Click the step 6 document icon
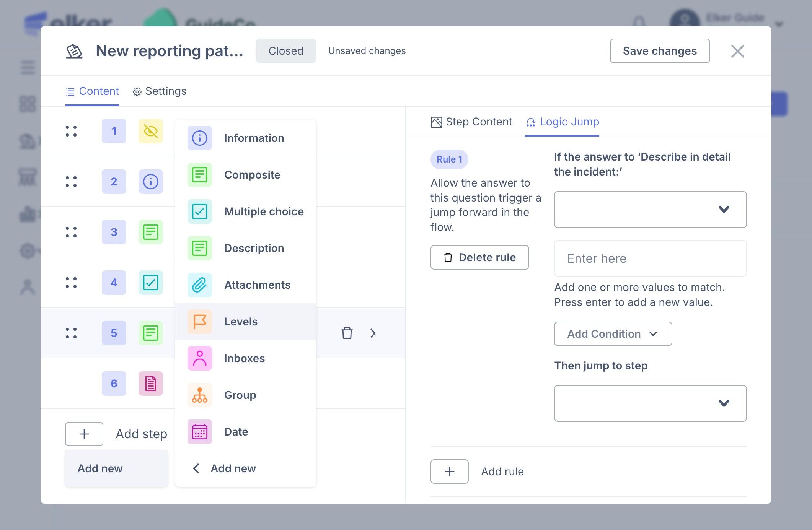 pyautogui.click(x=150, y=384)
